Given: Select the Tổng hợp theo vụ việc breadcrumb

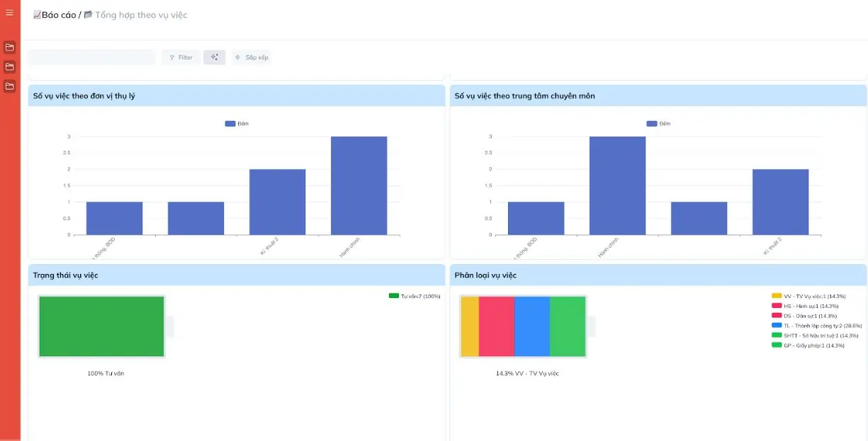Looking at the screenshot, I should [x=140, y=15].
